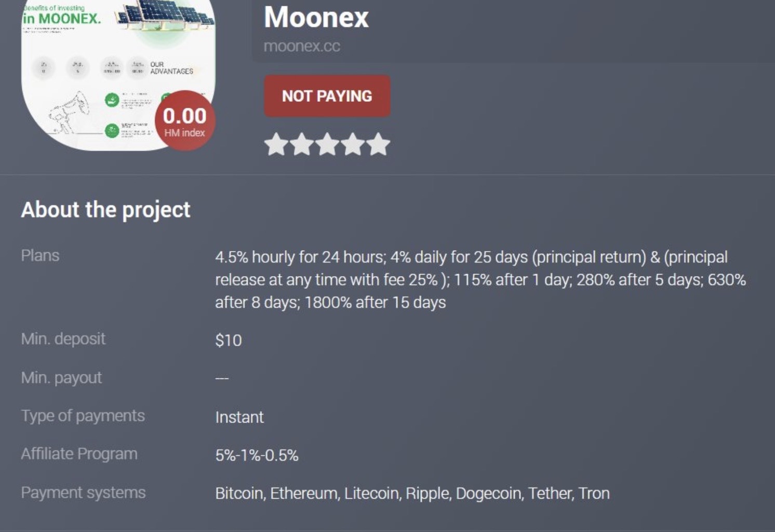
Task: Open the moonex.cc website link
Action: [x=301, y=46]
